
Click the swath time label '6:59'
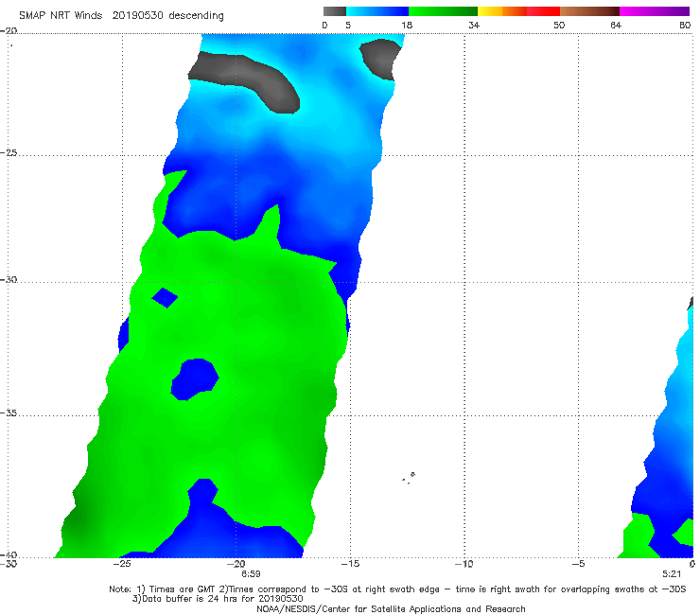[251, 574]
